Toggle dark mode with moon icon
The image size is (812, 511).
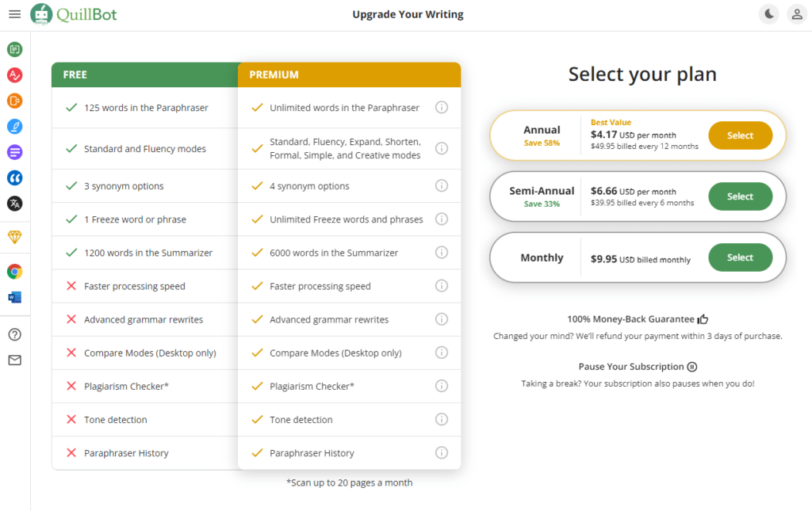tap(769, 14)
